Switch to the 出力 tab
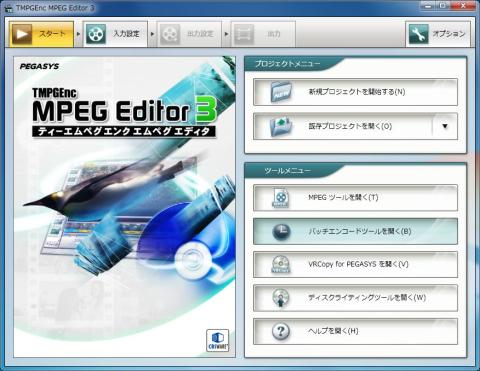Image resolution: width=480 pixels, height=371 pixels. [x=263, y=34]
